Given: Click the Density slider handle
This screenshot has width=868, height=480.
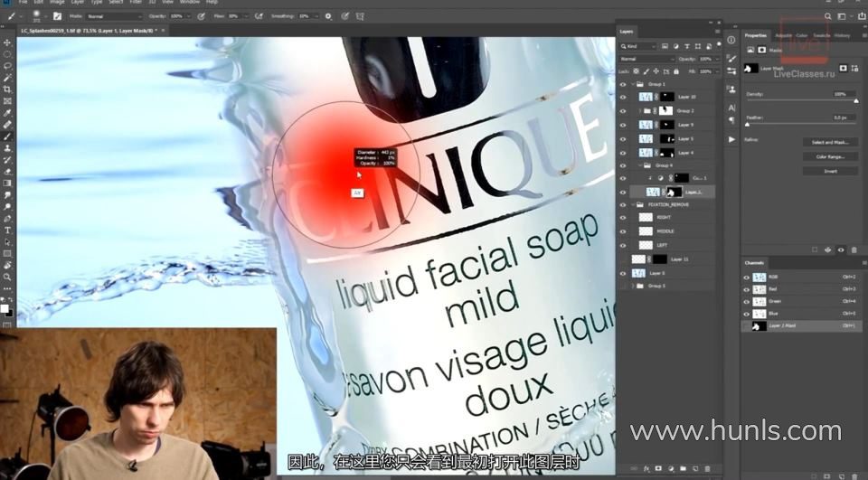Looking at the screenshot, I should [x=856, y=100].
